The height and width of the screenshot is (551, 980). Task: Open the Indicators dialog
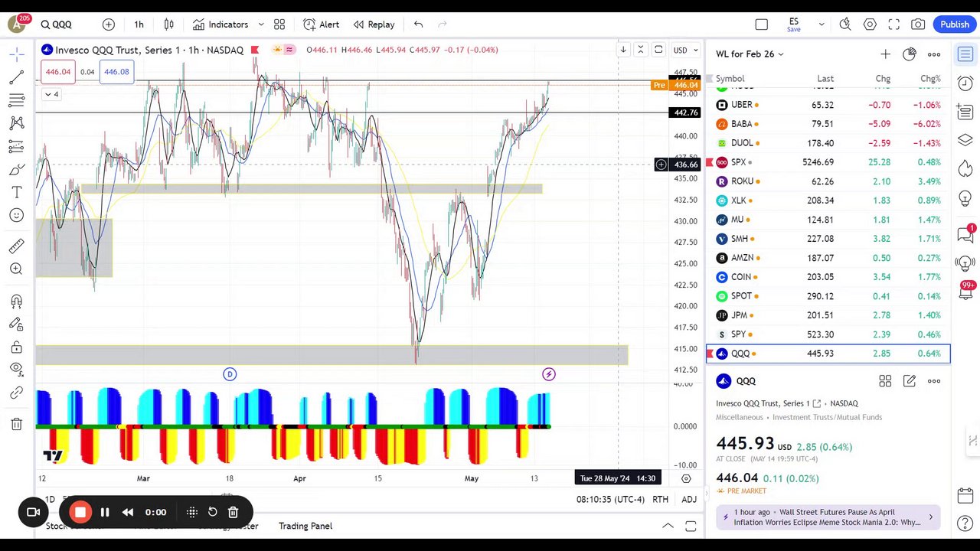click(x=220, y=24)
